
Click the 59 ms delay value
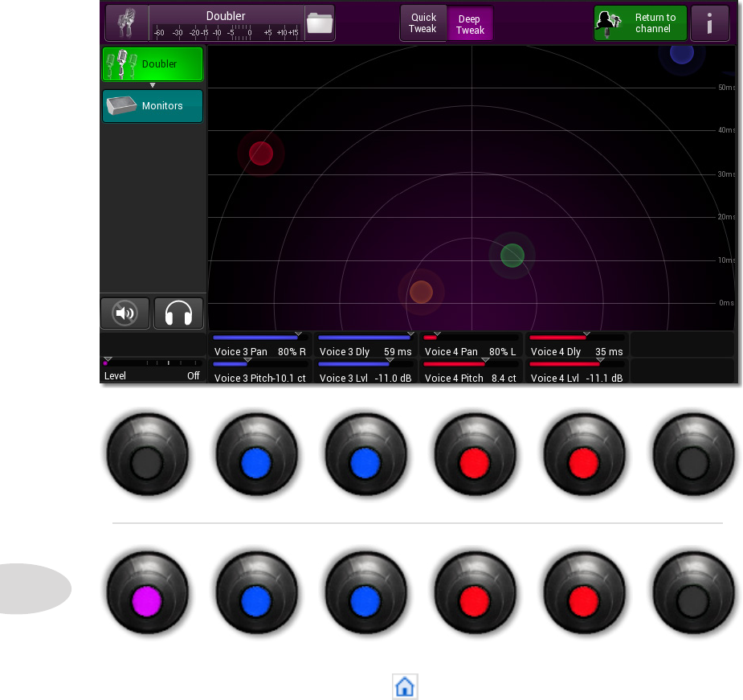pyautogui.click(x=398, y=352)
